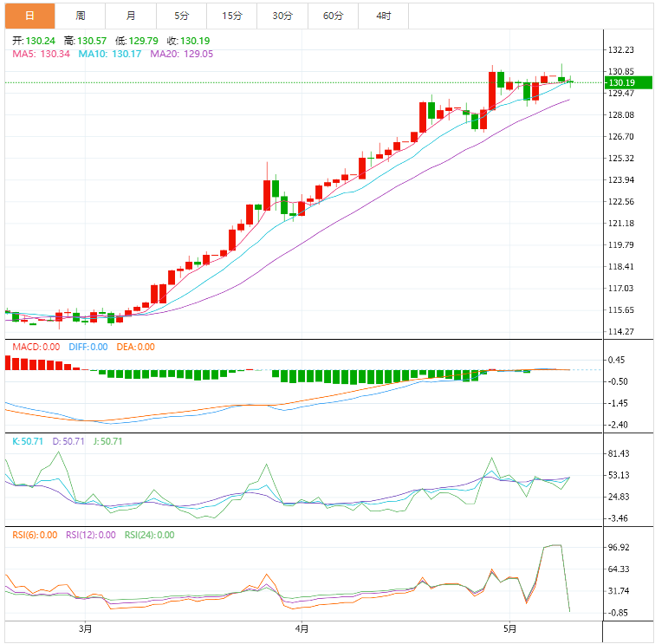Click the DEA value label
655x644 pixels.
[x=134, y=347]
